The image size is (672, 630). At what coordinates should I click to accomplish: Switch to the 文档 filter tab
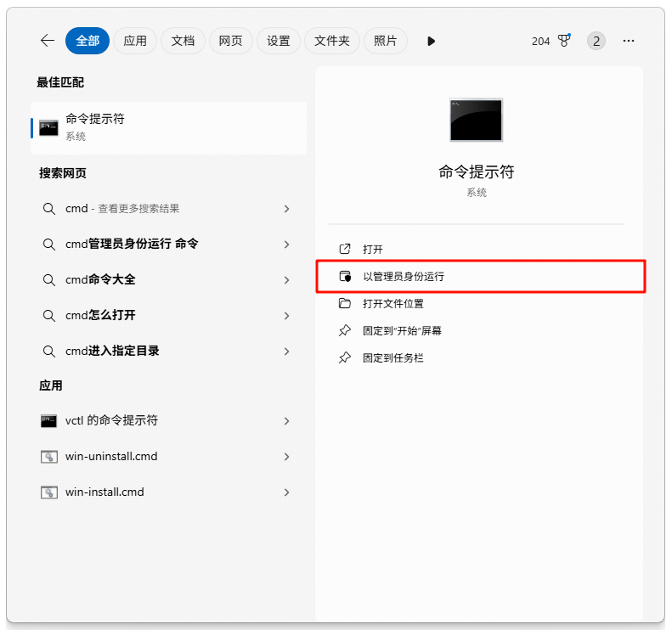[x=183, y=41]
